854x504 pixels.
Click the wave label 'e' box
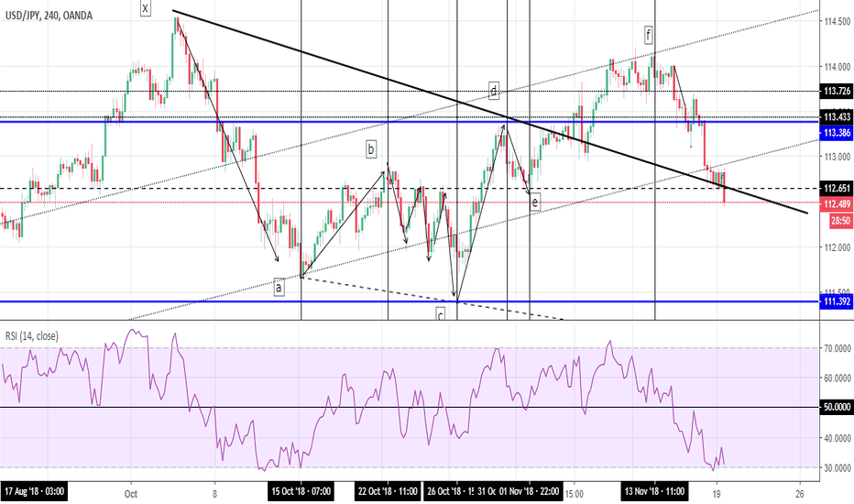tap(535, 203)
